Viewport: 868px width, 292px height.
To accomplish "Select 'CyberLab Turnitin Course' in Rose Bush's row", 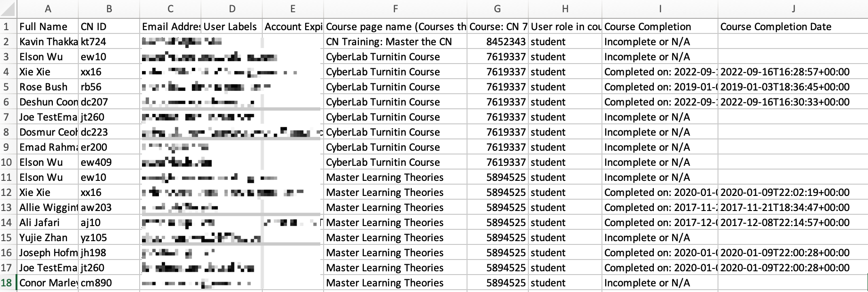I will tap(395, 87).
